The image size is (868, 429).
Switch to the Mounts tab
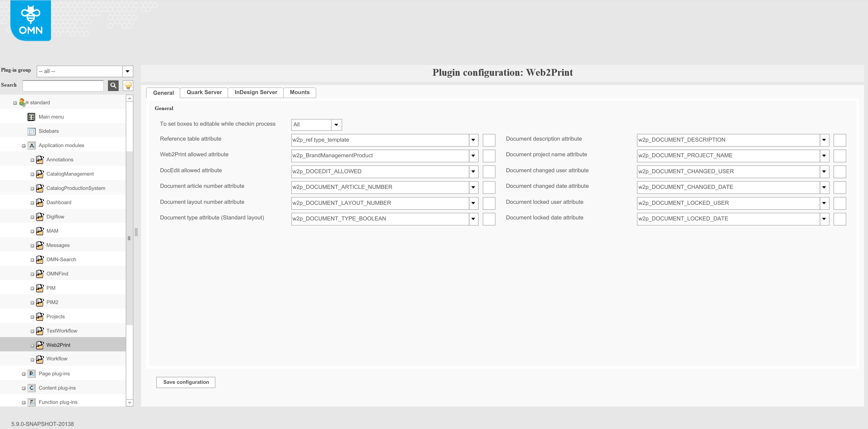pos(299,92)
